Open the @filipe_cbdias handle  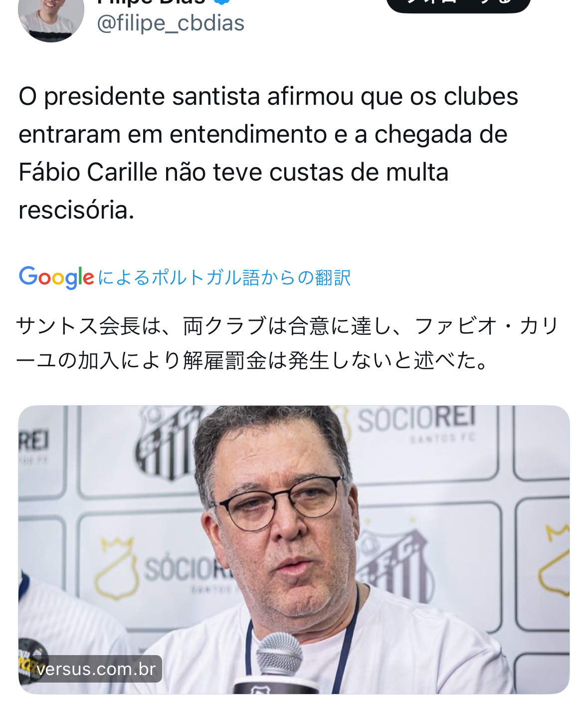[171, 23]
